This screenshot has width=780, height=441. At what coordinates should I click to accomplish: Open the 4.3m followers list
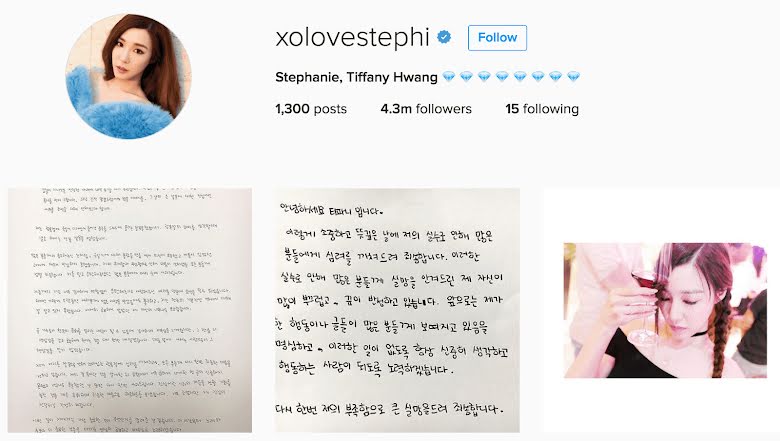[426, 109]
